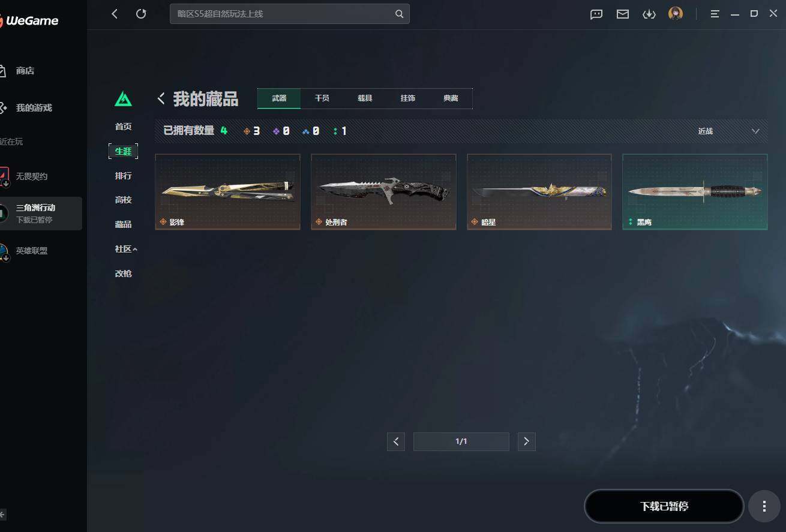This screenshot has width=786, height=532.
Task: Switch to the 干员 tab
Action: tap(322, 98)
